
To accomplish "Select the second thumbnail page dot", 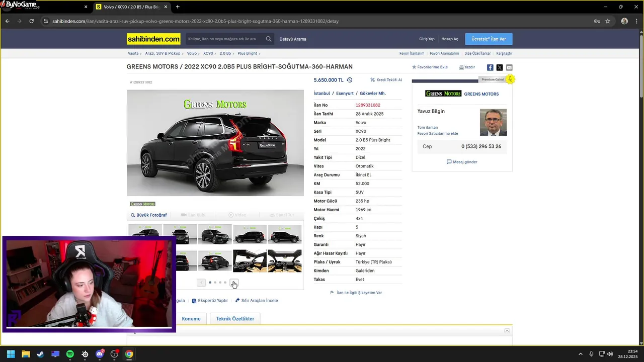I will 215,283.
